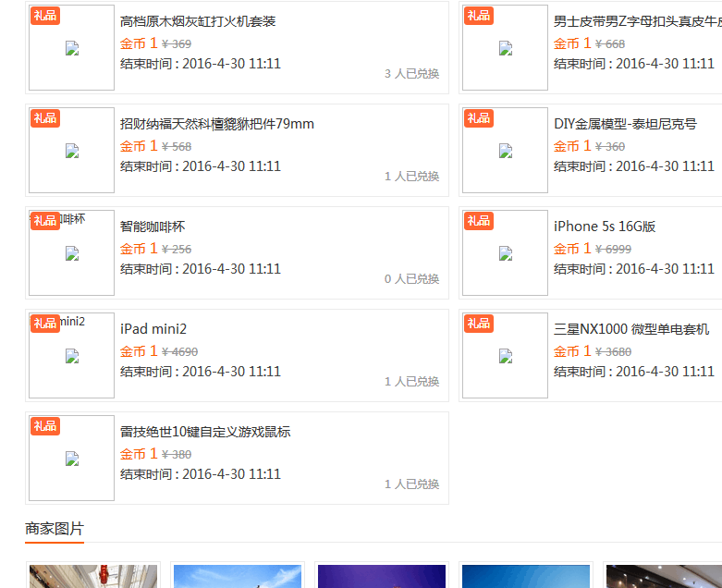Click the crossed-out price ¥568
Image resolution: width=722 pixels, height=588 pixels.
(177, 147)
